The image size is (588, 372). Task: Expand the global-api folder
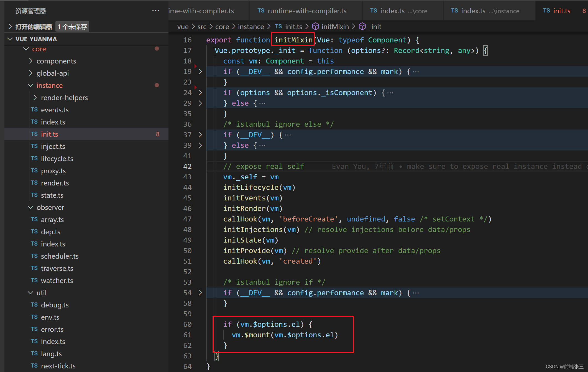click(31, 73)
